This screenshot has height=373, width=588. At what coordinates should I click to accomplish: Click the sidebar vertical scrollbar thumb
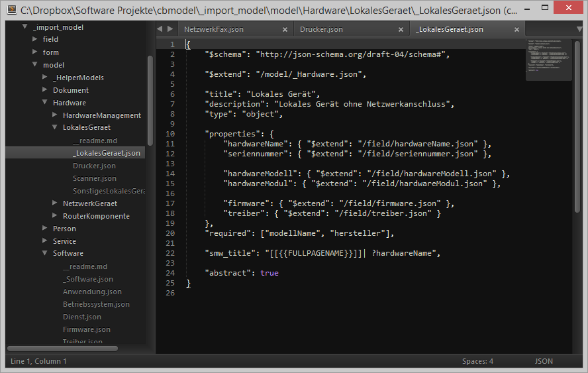click(150, 100)
